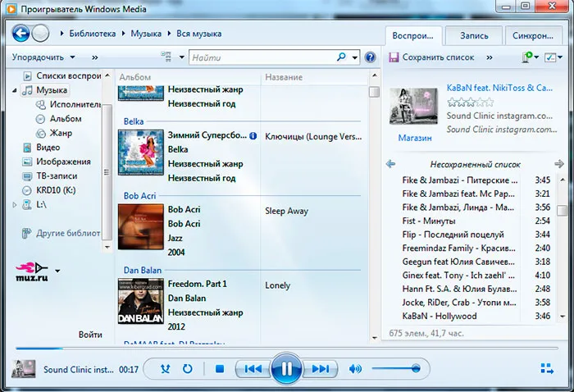This screenshot has width=574, height=392.
Task: Open Другие библиотеки in sidebar
Action: [x=61, y=233]
